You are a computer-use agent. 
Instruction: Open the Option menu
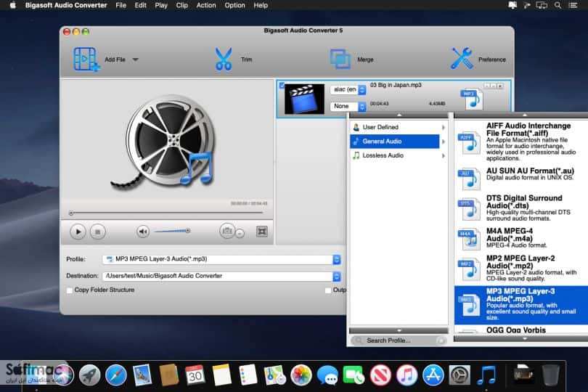tap(234, 5)
